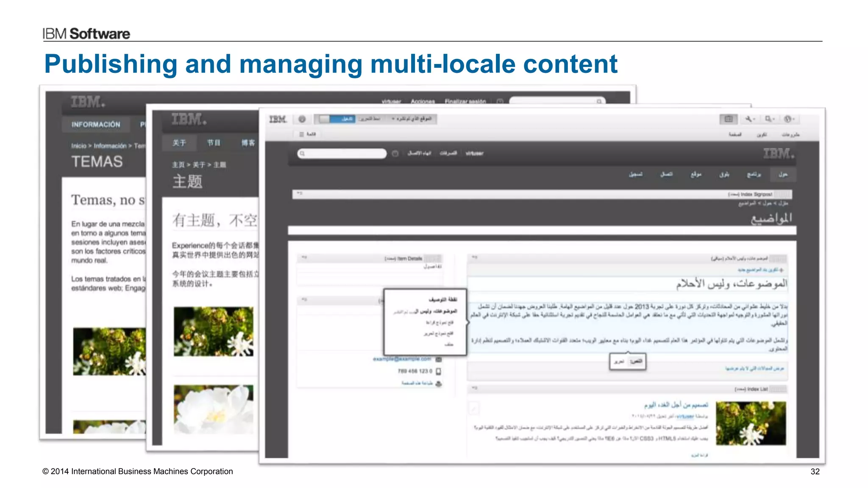Click the 主页 breadcrumb in the Chinese window

(178, 165)
